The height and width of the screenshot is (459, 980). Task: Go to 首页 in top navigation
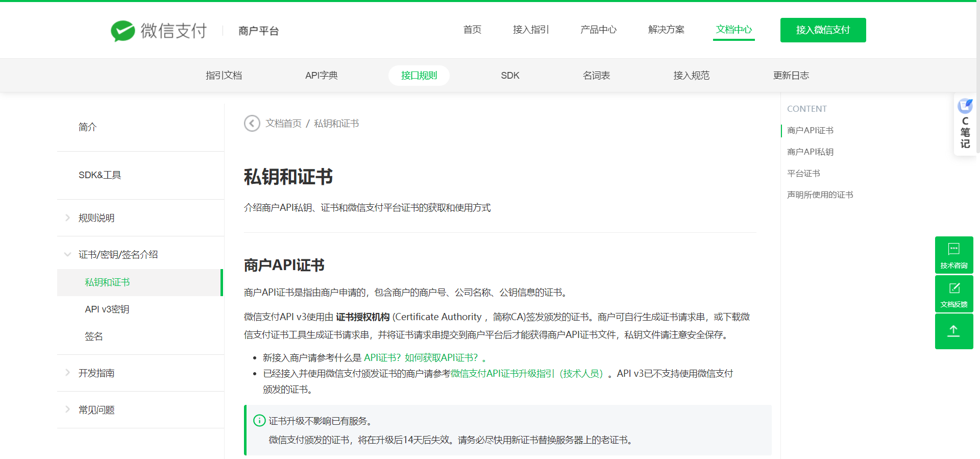point(472,30)
